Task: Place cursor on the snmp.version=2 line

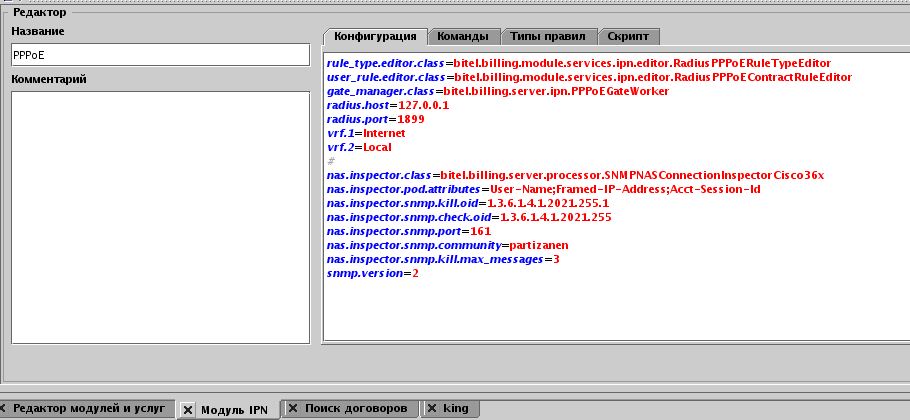Action: tap(372, 273)
